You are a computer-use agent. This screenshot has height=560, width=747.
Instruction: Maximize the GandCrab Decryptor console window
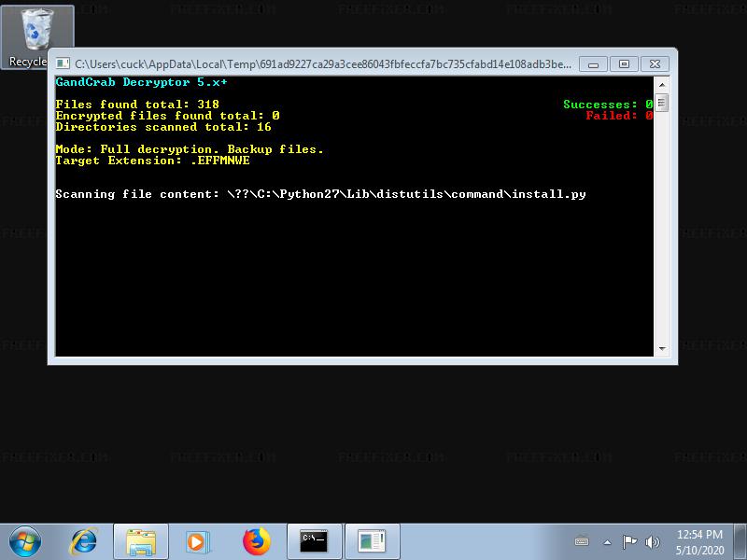coord(624,64)
